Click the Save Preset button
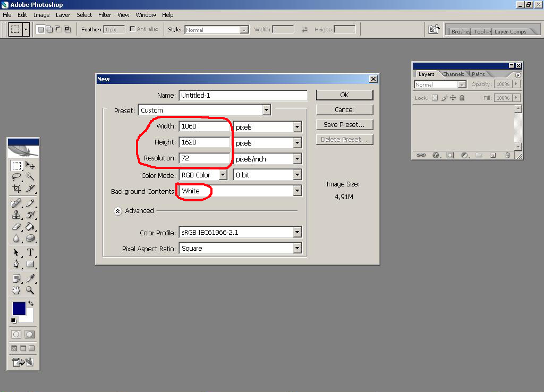544x392 pixels. coord(344,125)
